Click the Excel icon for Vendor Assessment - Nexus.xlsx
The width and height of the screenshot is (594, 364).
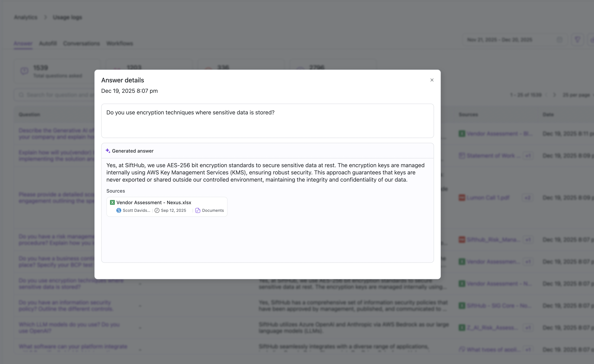112,202
